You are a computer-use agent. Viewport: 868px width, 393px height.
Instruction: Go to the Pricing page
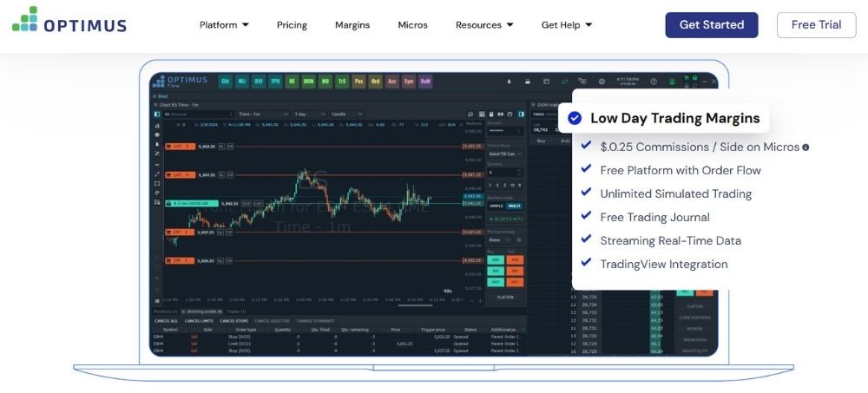(x=292, y=25)
